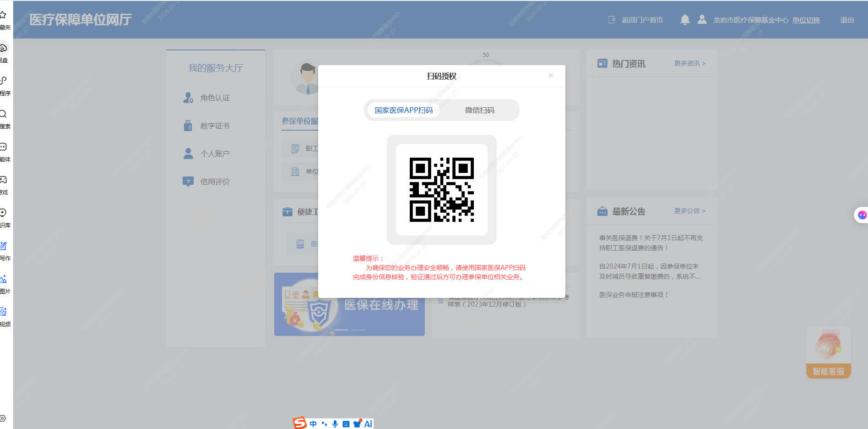
Task: Switch to the 国家医保APP扫码 tab
Action: [x=403, y=110]
